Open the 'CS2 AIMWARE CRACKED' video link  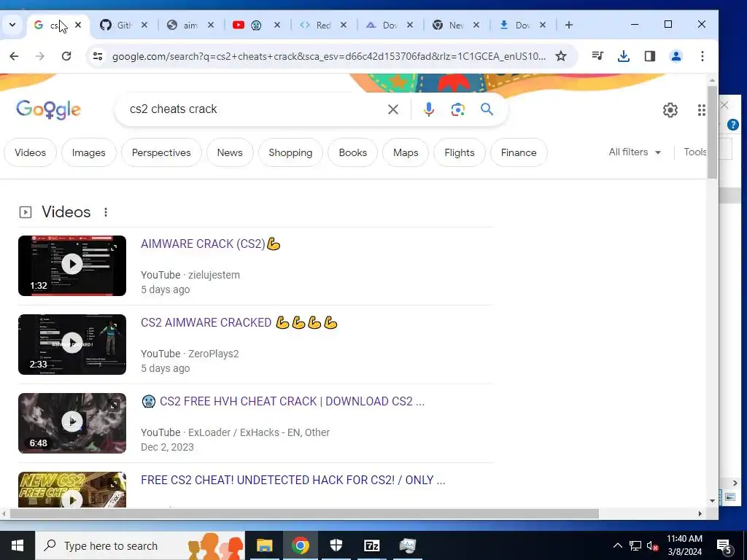click(x=239, y=323)
